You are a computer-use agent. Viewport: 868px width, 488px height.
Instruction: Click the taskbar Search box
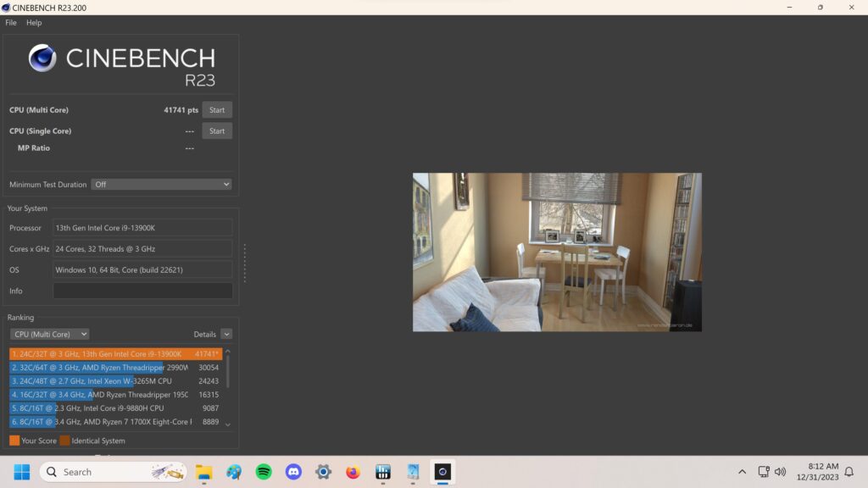113,472
